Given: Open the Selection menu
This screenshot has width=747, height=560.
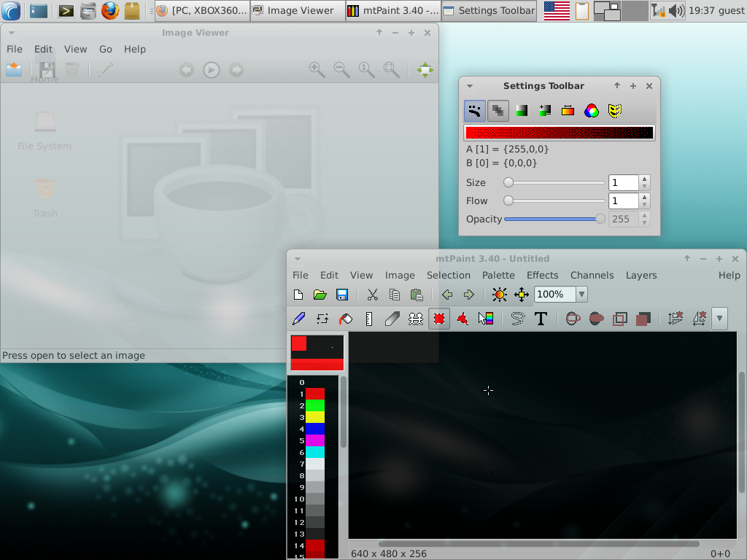Looking at the screenshot, I should click(x=449, y=275).
